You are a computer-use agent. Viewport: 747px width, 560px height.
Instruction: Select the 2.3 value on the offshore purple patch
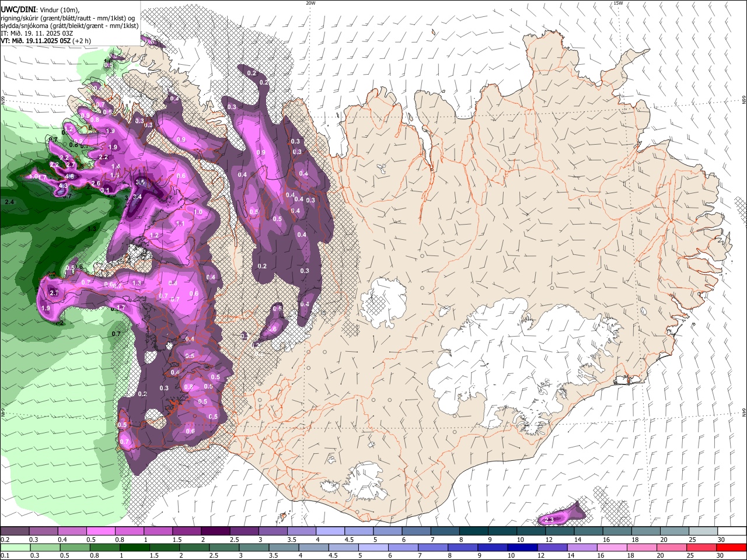549,520
